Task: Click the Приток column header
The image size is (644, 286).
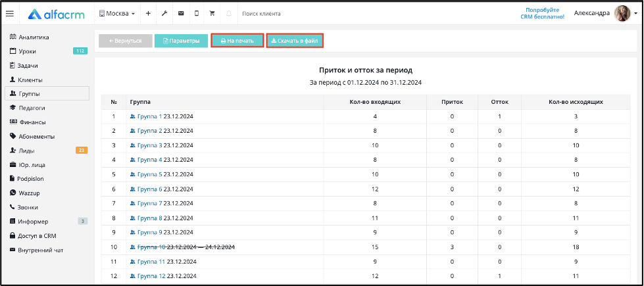Action: click(x=452, y=102)
